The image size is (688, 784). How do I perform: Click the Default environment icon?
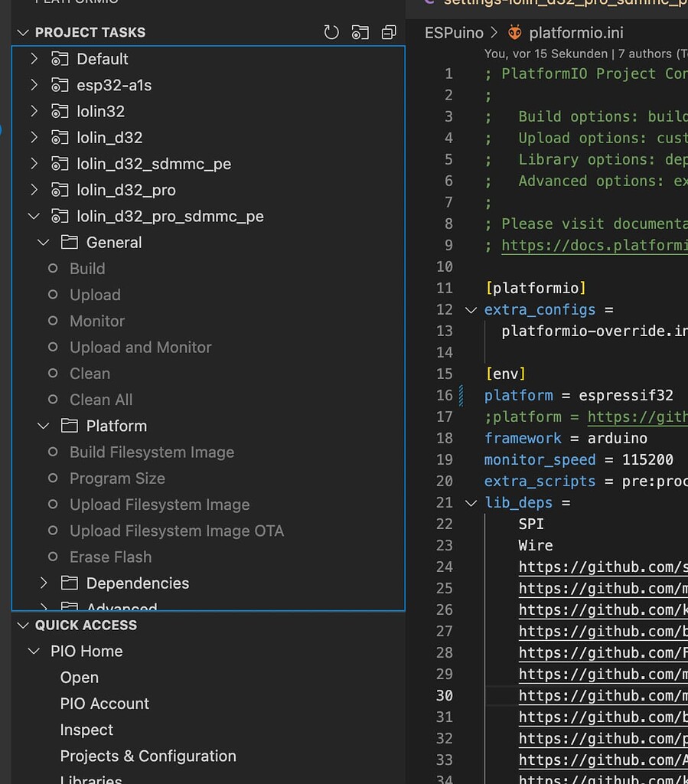click(60, 59)
